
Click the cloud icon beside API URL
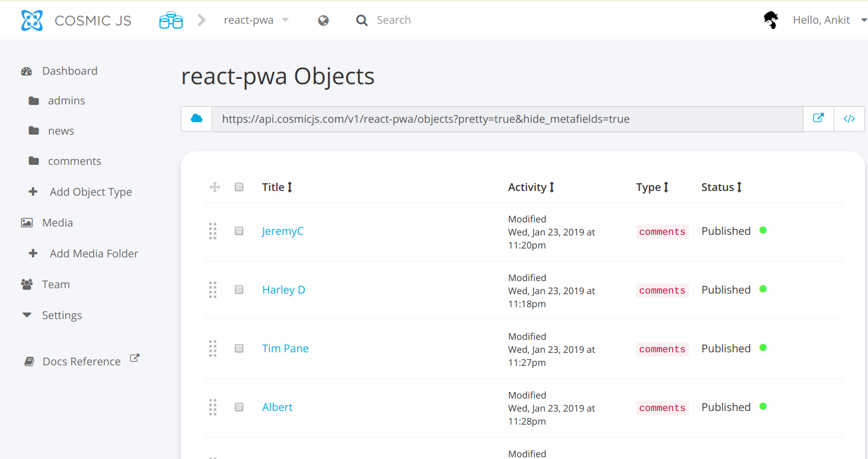tap(196, 119)
